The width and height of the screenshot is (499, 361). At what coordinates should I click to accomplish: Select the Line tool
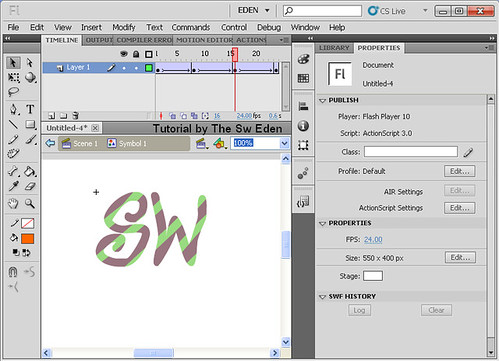(x=13, y=124)
